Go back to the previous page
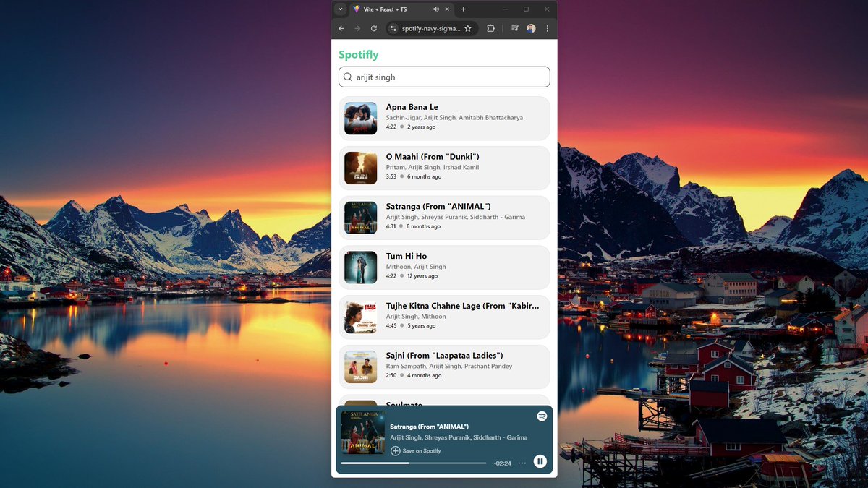This screenshot has width=868, height=488. click(x=341, y=28)
